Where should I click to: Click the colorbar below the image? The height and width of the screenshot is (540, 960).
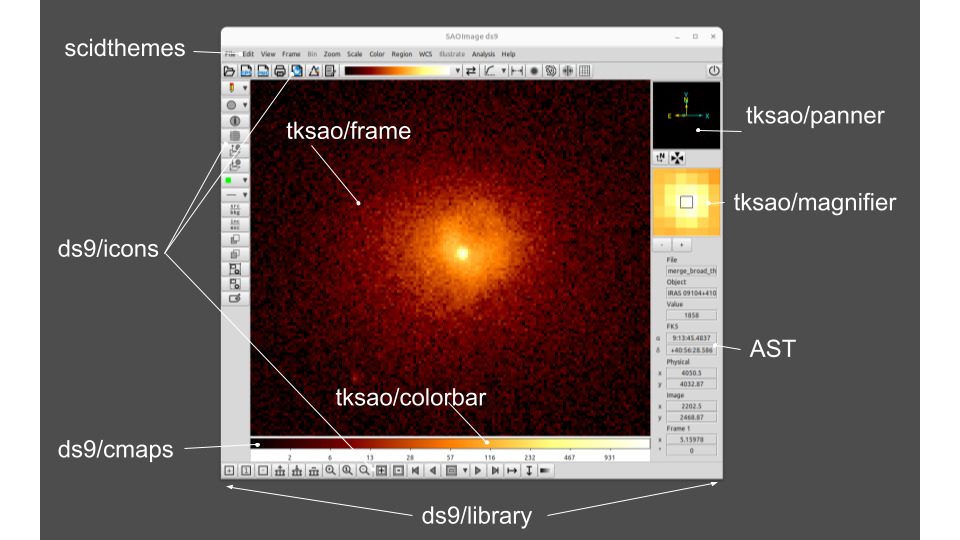point(450,443)
